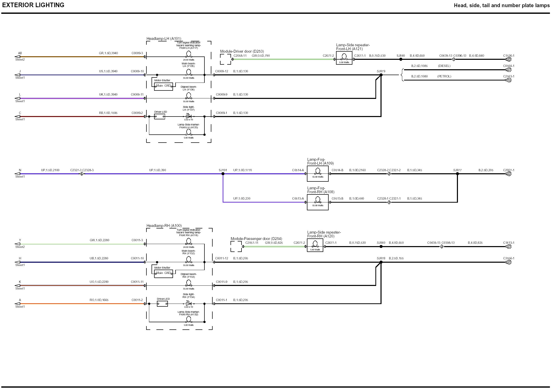Viewport: 553px width, 392px height.
Task: Click the Headlamp-LH (A101) title label
Action: coord(164,39)
